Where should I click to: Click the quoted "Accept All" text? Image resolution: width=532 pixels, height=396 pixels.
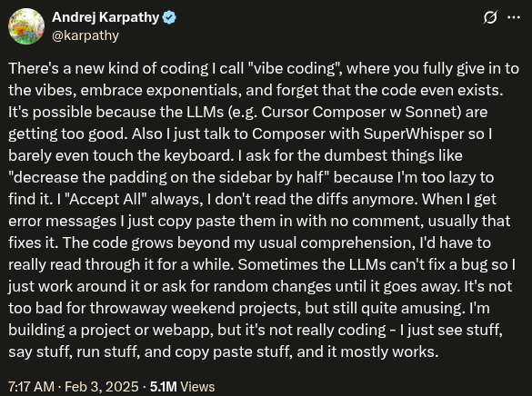tap(105, 199)
